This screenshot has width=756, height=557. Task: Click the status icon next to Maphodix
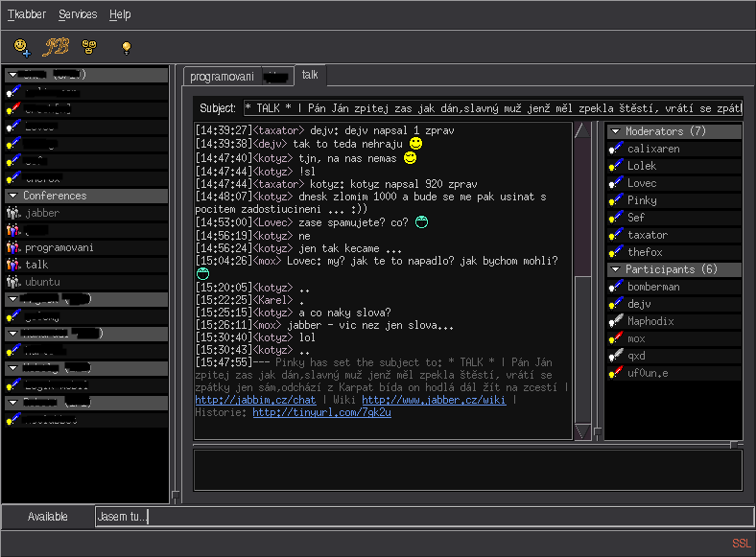click(x=616, y=321)
